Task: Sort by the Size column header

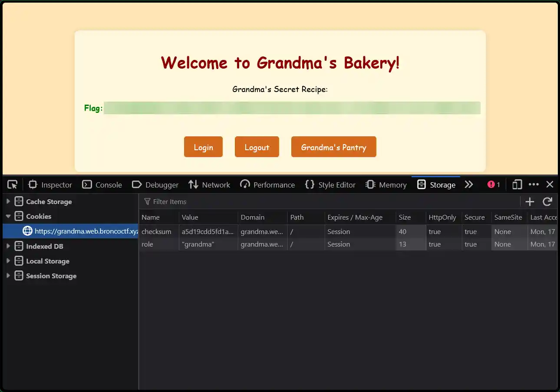Action: [411, 217]
